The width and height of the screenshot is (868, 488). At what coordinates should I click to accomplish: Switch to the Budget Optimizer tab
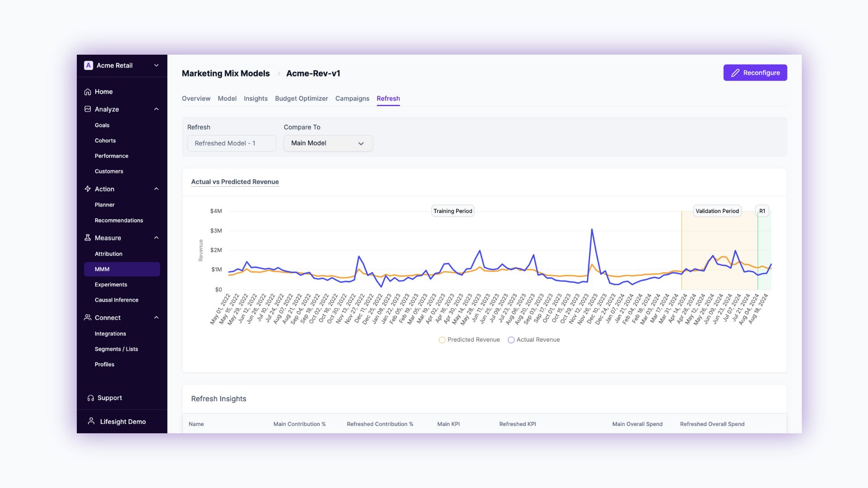click(301, 99)
